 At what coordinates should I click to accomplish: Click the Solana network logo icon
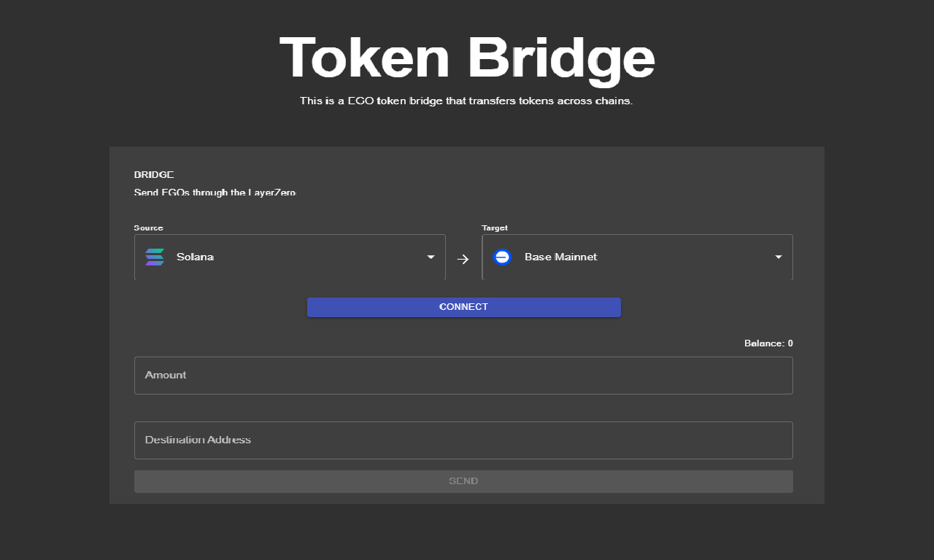[x=155, y=257]
